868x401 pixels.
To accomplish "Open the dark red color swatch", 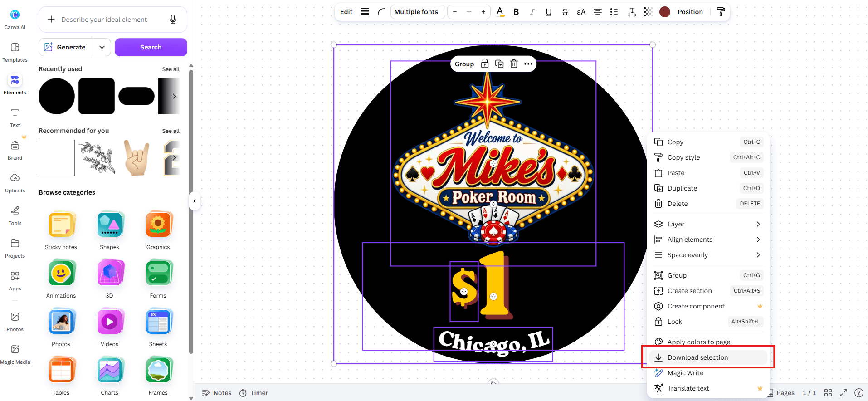I will pyautogui.click(x=665, y=12).
